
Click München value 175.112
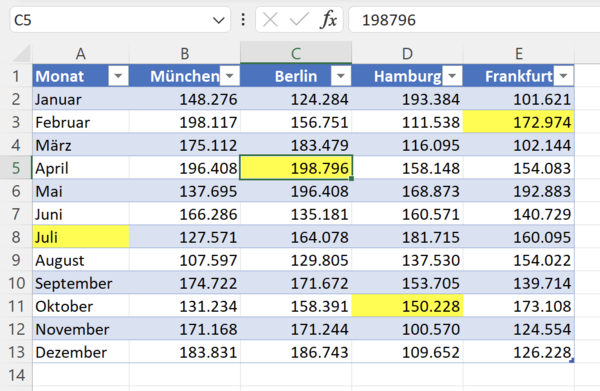pos(185,145)
